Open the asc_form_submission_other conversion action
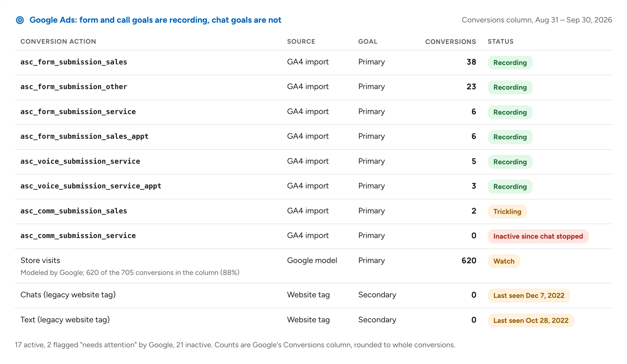Viewport: 627px width, 364px height. click(x=74, y=87)
